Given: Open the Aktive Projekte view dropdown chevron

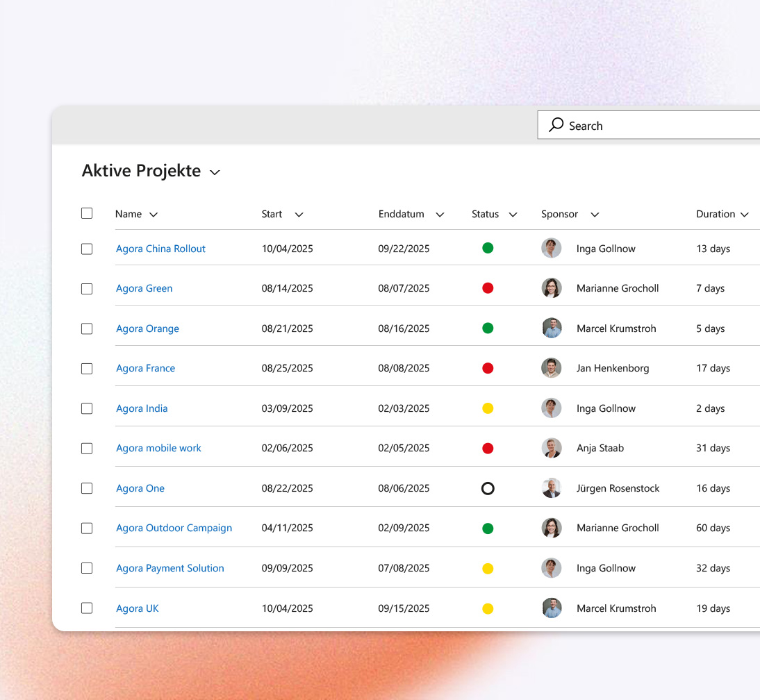Looking at the screenshot, I should pos(215,172).
